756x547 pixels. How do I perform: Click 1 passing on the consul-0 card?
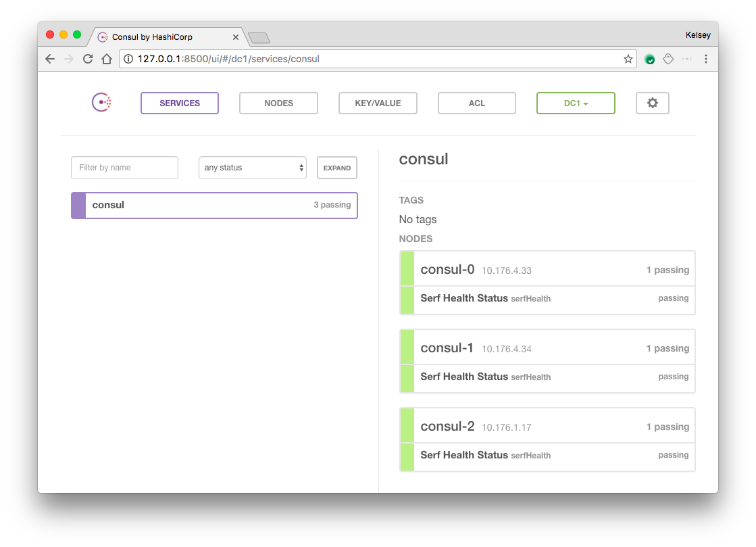click(667, 270)
